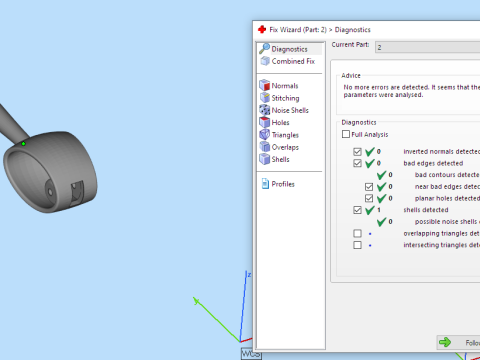The width and height of the screenshot is (480, 360).
Task: Click the Current Part field showing 2
Action: pos(428,47)
